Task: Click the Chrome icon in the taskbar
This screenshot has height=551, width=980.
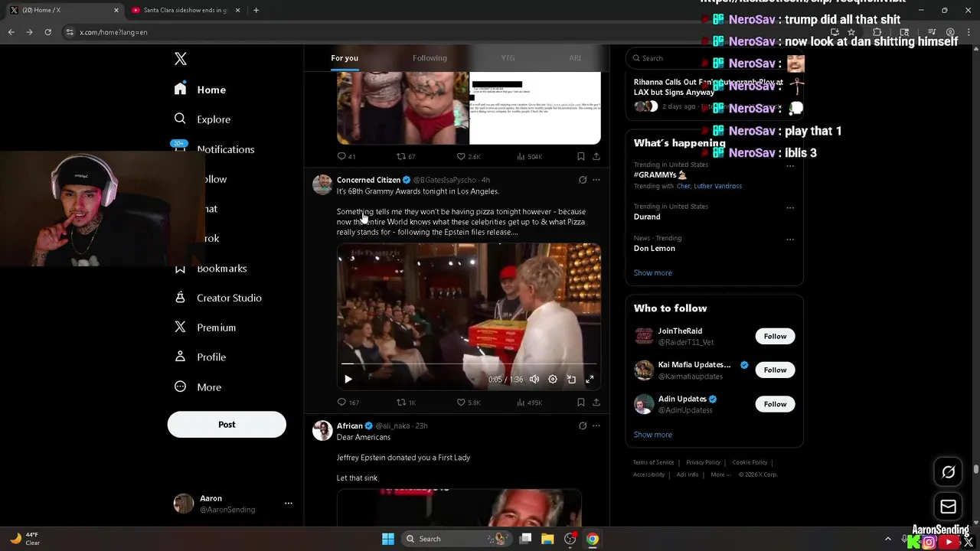Action: 593,539
